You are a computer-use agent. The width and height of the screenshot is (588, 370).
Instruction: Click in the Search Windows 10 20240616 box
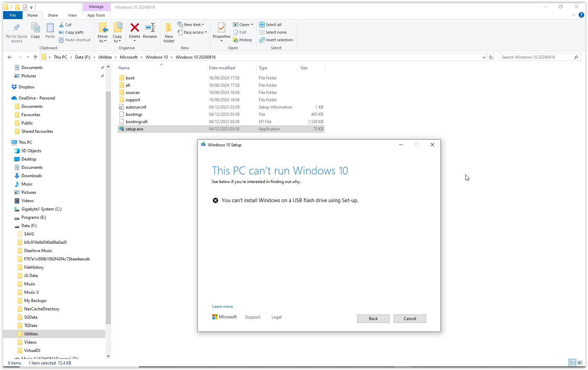click(x=535, y=57)
